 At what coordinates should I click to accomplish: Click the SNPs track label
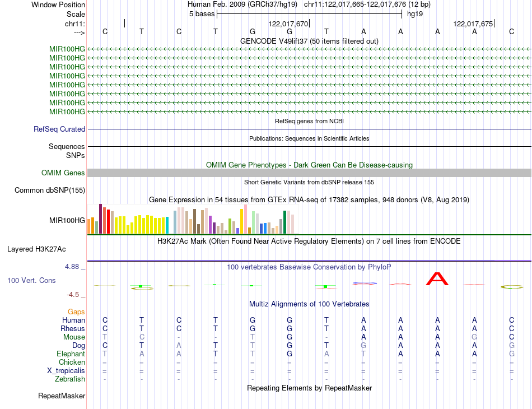pos(76,155)
